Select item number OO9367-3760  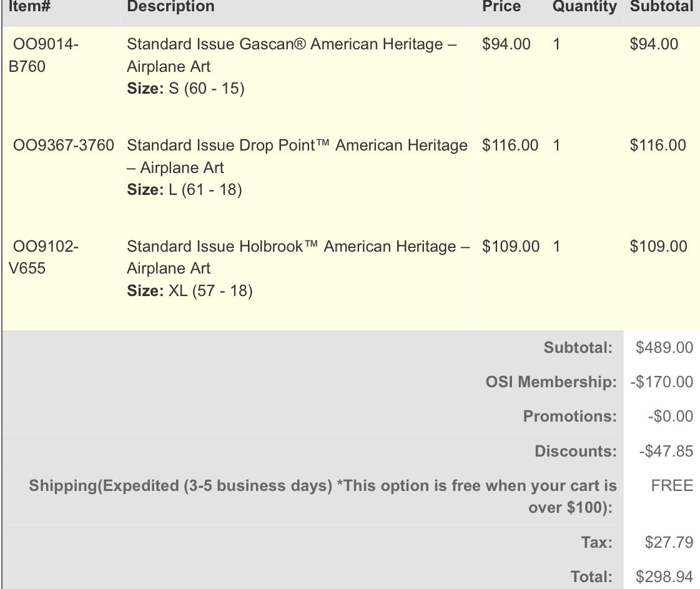[x=64, y=146]
